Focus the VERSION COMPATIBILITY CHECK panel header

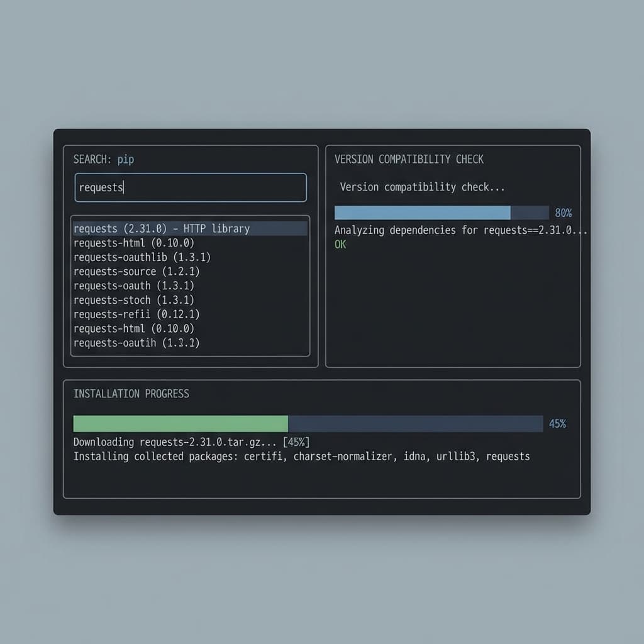point(409,159)
